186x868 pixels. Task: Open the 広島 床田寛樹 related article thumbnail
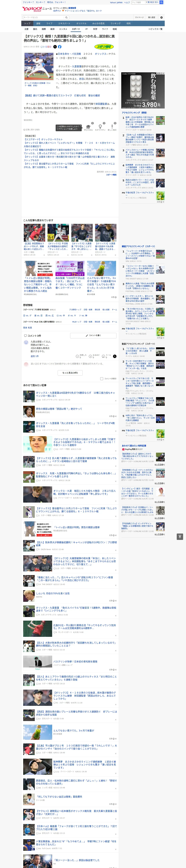point(34,233)
